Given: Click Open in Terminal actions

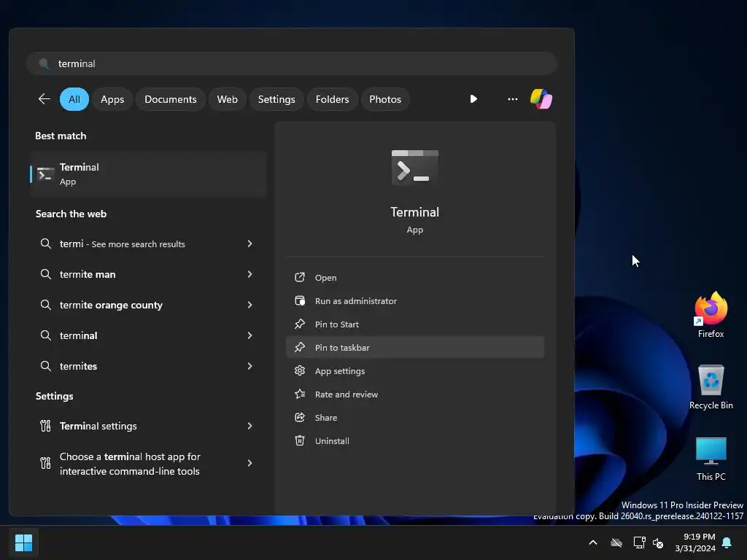Looking at the screenshot, I should pos(415,278).
